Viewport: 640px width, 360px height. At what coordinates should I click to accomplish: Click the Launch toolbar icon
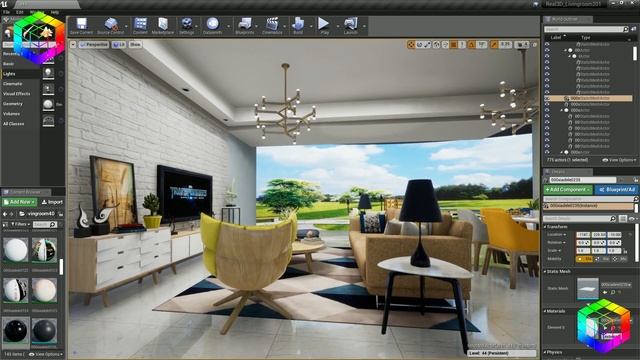tap(351, 26)
